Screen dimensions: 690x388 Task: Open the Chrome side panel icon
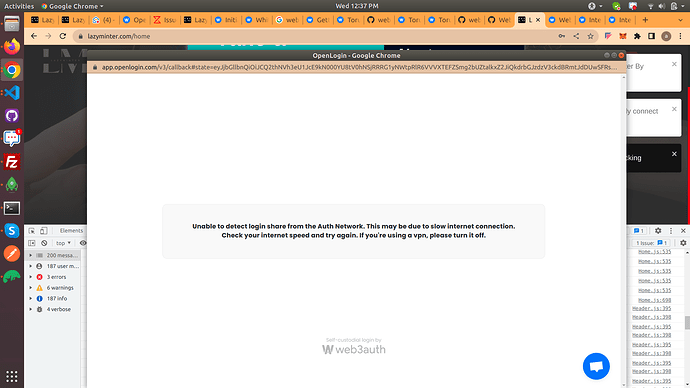(651, 36)
